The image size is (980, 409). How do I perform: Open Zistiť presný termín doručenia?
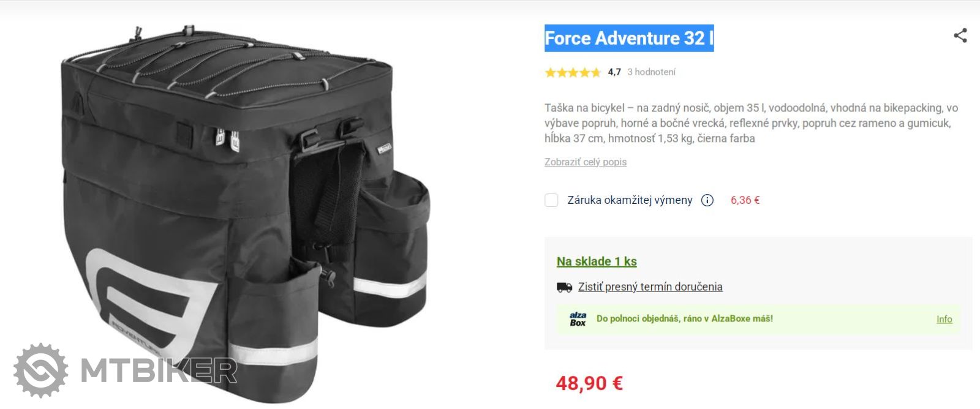tap(650, 287)
